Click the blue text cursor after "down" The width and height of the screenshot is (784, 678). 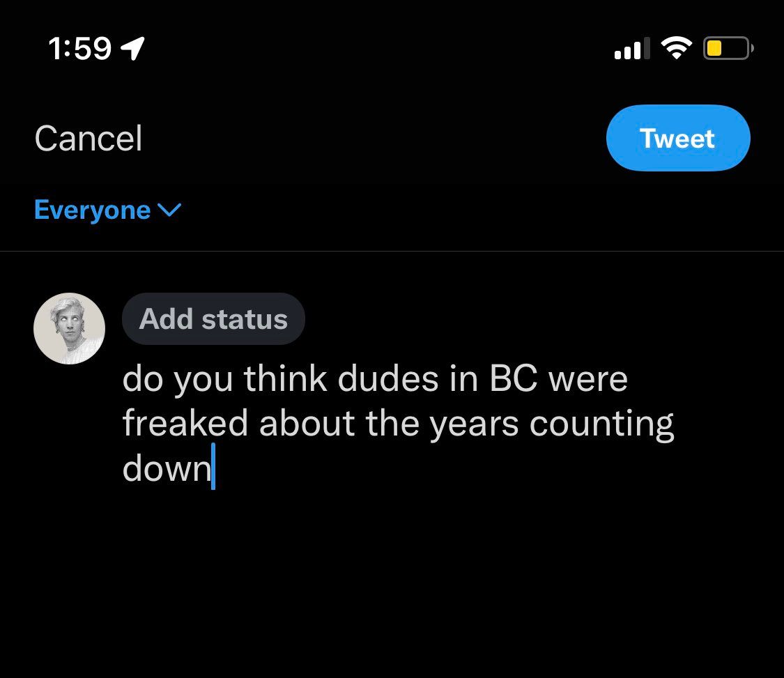pos(213,466)
